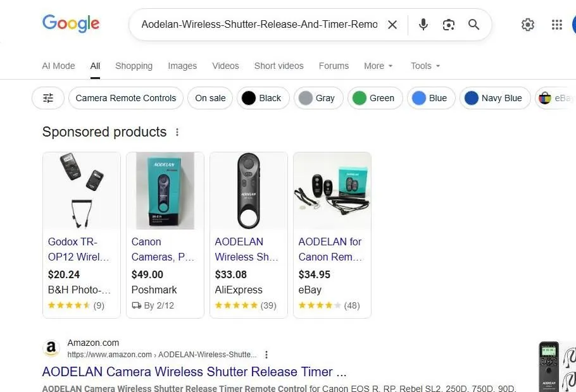Click the $34.95 price
The height and width of the screenshot is (392, 576).
click(x=315, y=274)
